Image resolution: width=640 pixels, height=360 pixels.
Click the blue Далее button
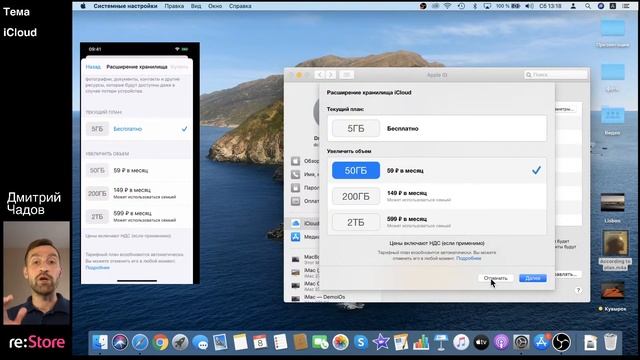click(533, 278)
